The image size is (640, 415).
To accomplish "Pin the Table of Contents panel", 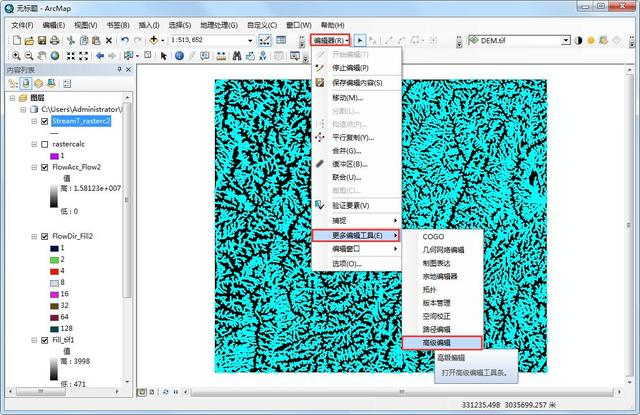I will pos(120,70).
